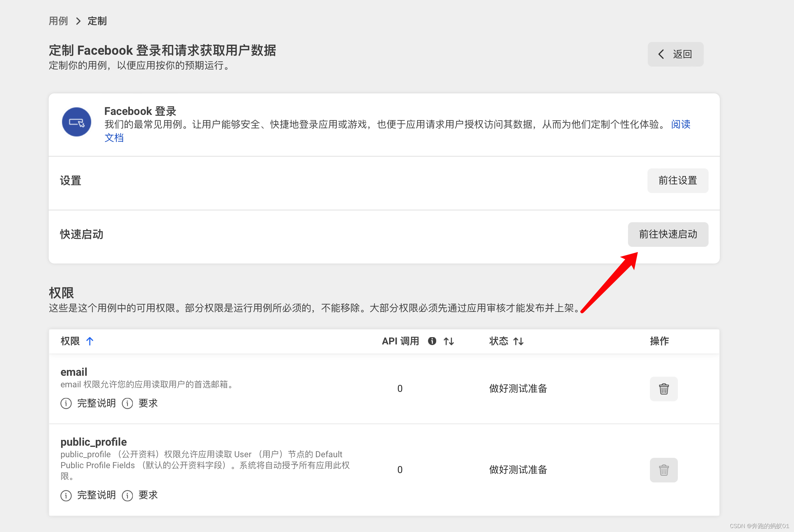The height and width of the screenshot is (532, 794).
Task: Open 要求 info icon for public_profile
Action: [127, 495]
